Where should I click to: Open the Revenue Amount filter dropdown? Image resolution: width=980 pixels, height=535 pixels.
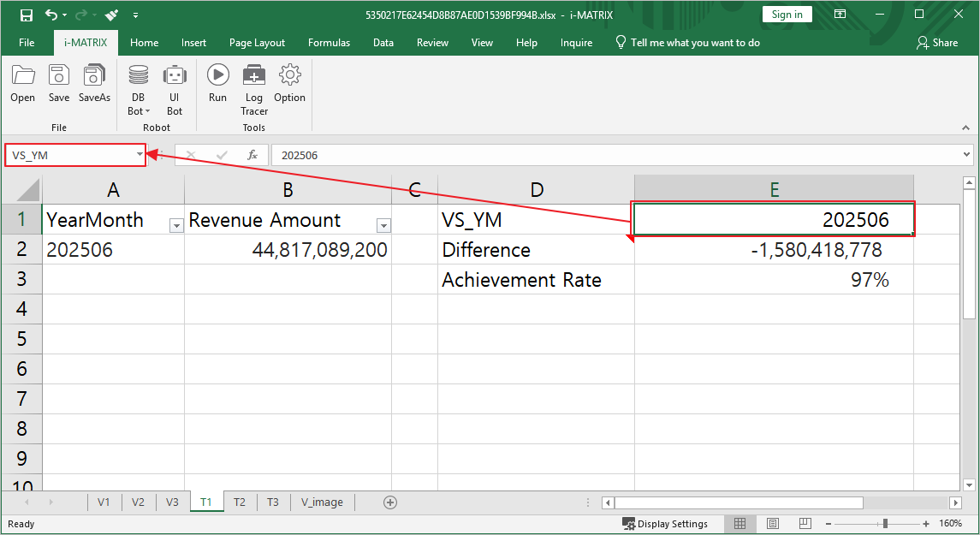pos(383,226)
